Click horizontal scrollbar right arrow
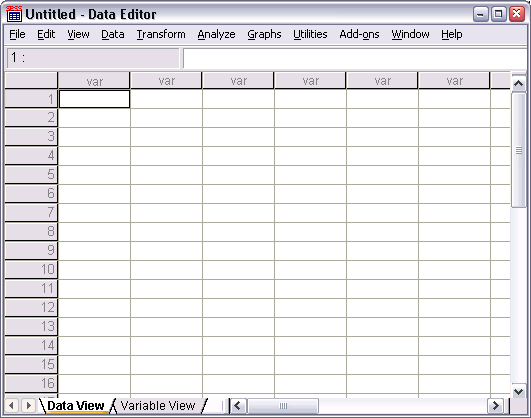The width and height of the screenshot is (531, 418). click(x=495, y=405)
